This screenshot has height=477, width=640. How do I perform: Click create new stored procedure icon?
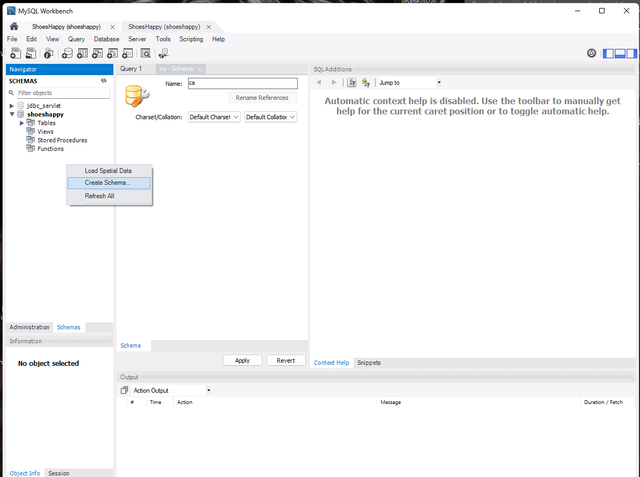[113, 53]
